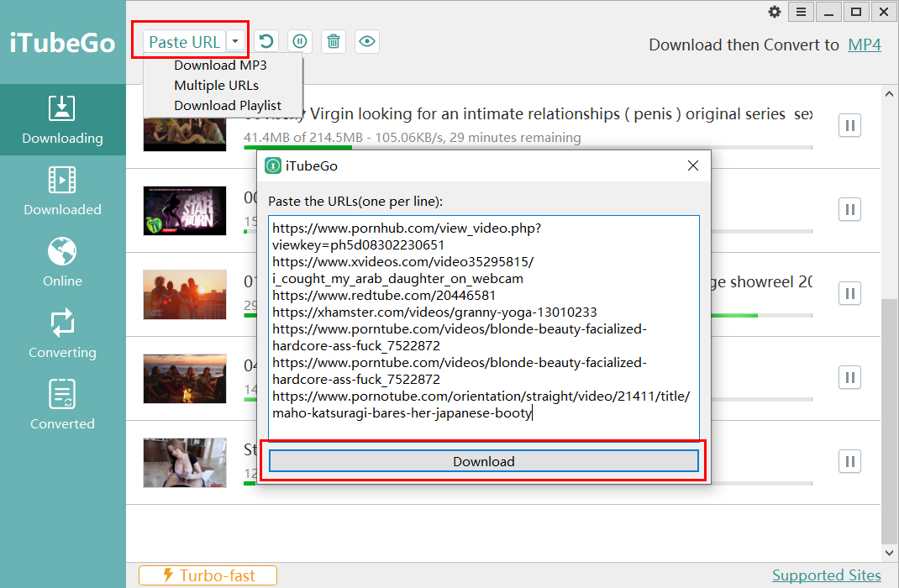Click the resume all downloads icon
The height and width of the screenshot is (588, 899).
266,41
